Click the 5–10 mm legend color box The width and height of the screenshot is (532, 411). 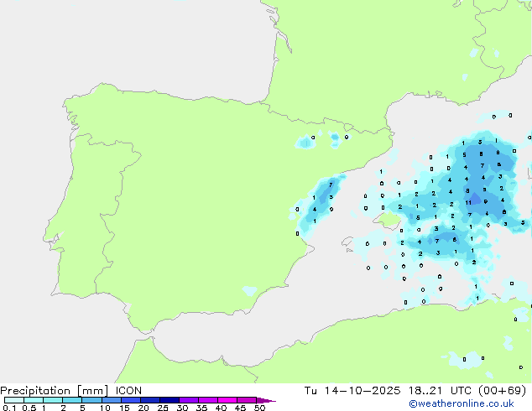pos(91,400)
